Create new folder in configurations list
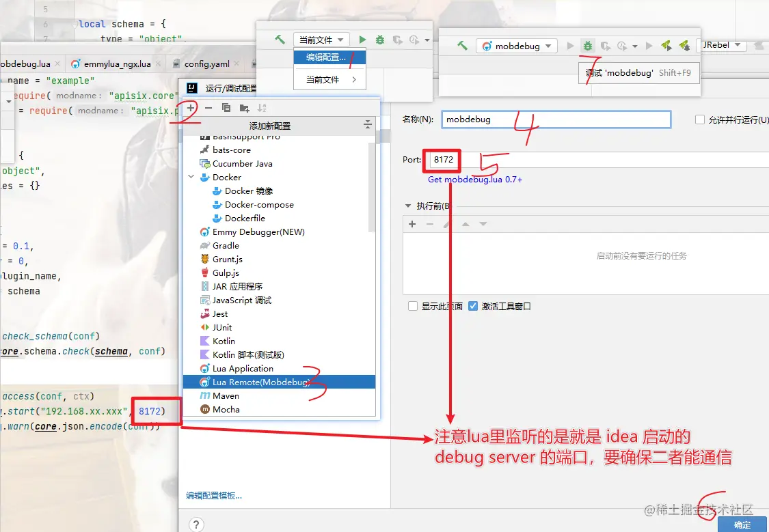 (x=244, y=107)
